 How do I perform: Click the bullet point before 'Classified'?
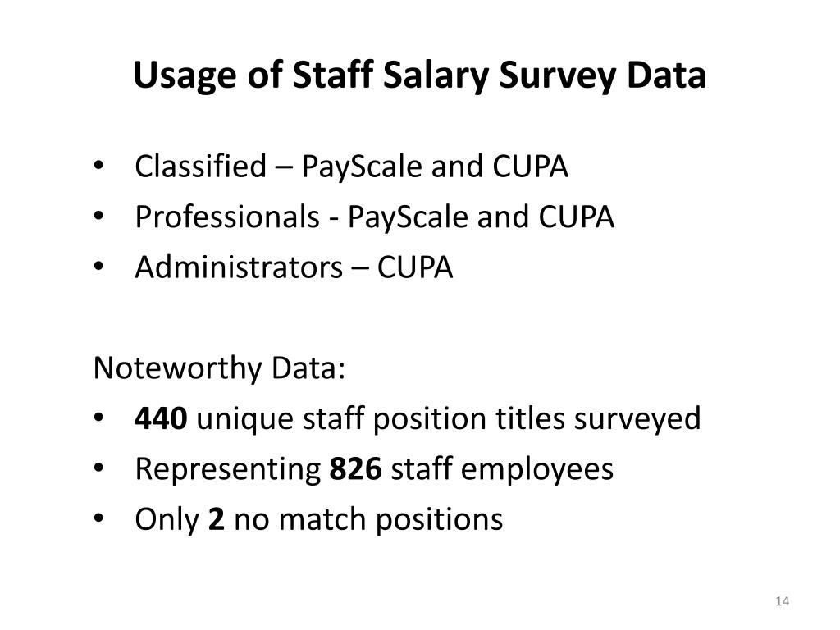click(x=98, y=166)
